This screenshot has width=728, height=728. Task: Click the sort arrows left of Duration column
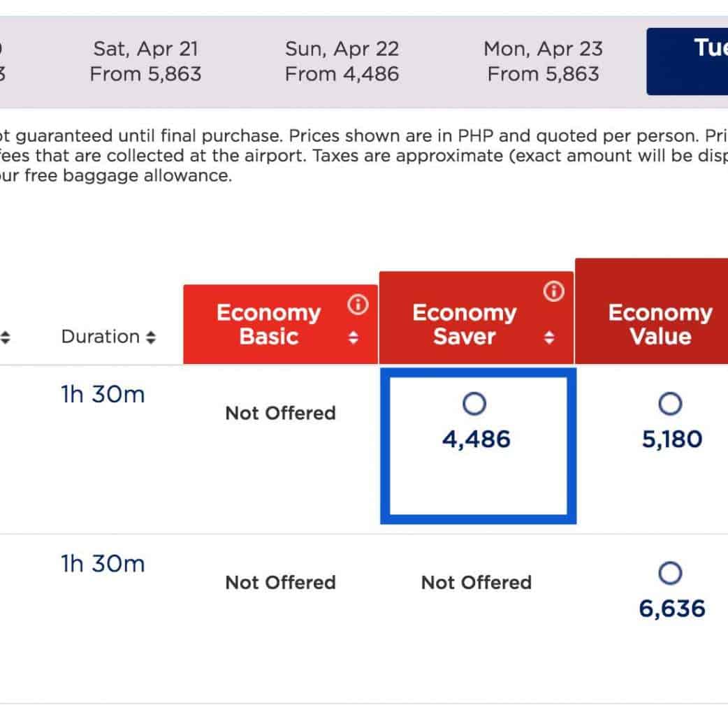5,337
